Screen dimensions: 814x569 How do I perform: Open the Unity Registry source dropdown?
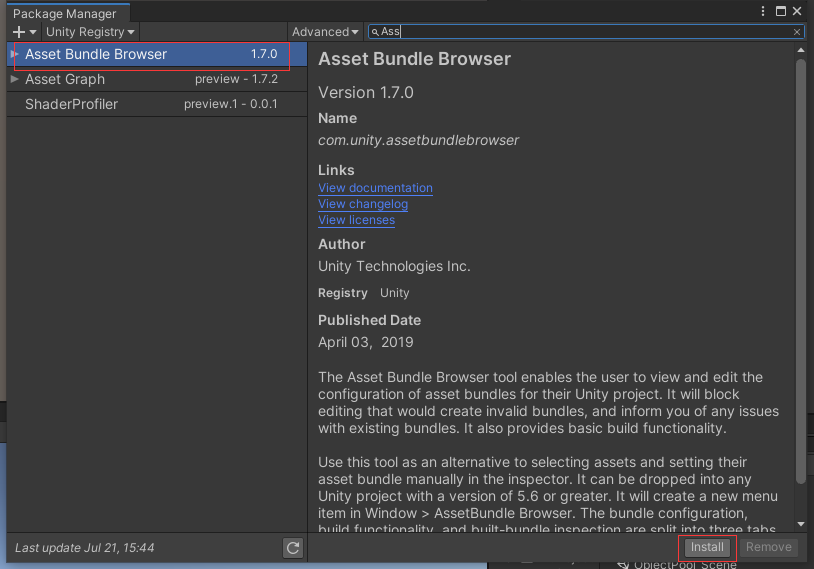click(x=90, y=32)
